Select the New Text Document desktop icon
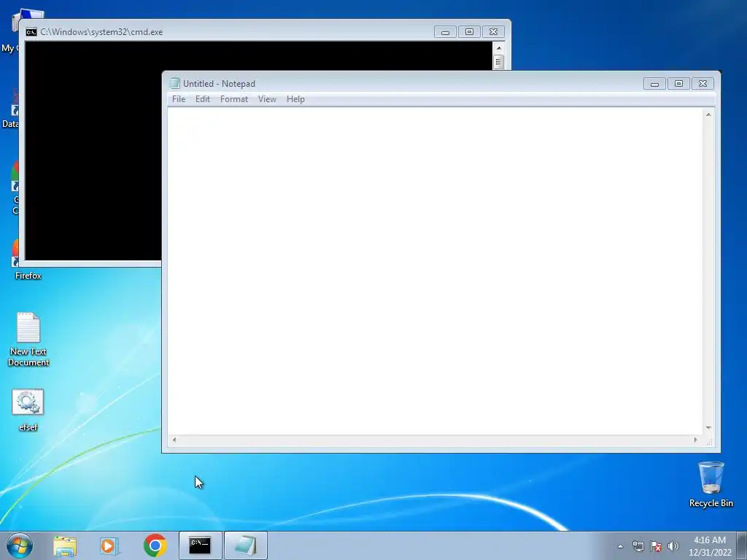The height and width of the screenshot is (560, 747). coord(28,339)
